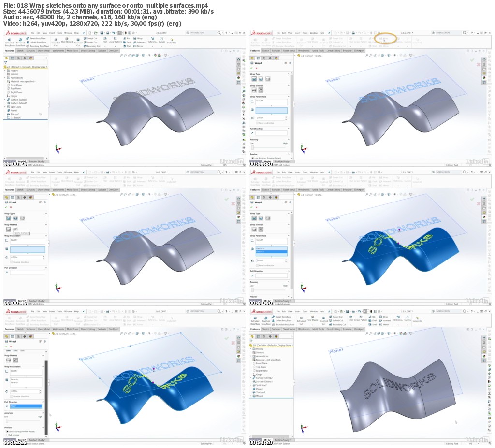Select Full preview in the 00:01:10 frame
Viewport: 495px width, 448px height.
[7, 435]
